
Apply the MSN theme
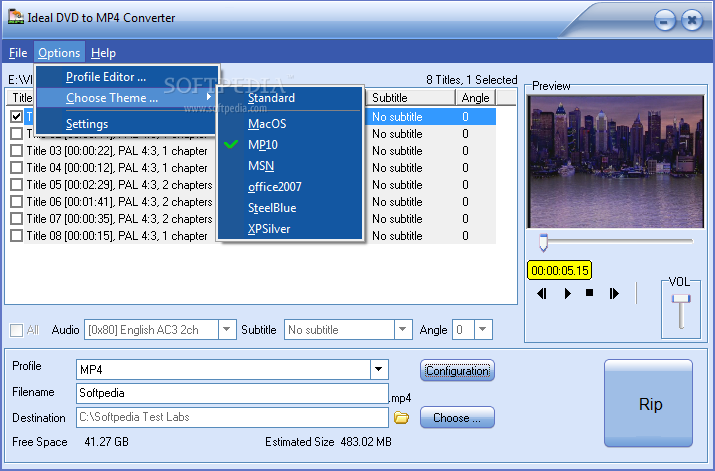coord(290,166)
